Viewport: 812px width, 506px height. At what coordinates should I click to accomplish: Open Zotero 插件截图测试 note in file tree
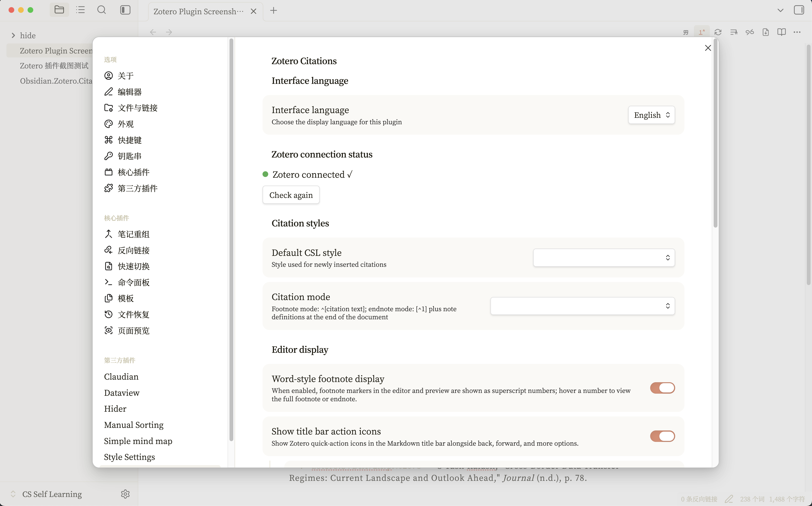click(54, 66)
